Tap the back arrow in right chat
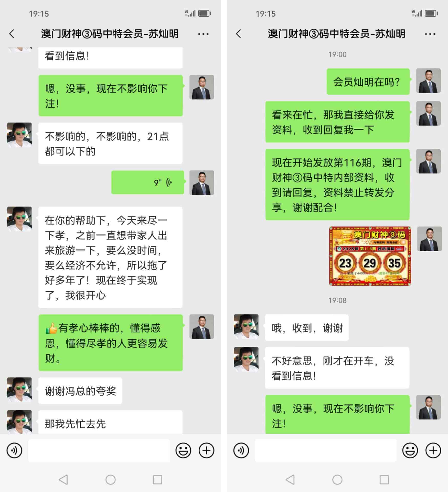This screenshot has height=492, width=448. (x=239, y=34)
